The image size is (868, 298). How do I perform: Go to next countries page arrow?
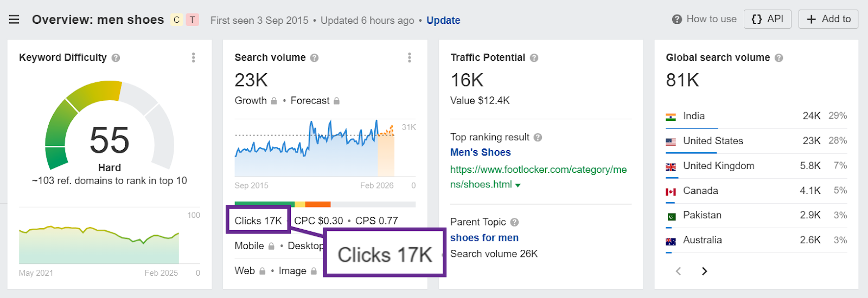pos(704,271)
